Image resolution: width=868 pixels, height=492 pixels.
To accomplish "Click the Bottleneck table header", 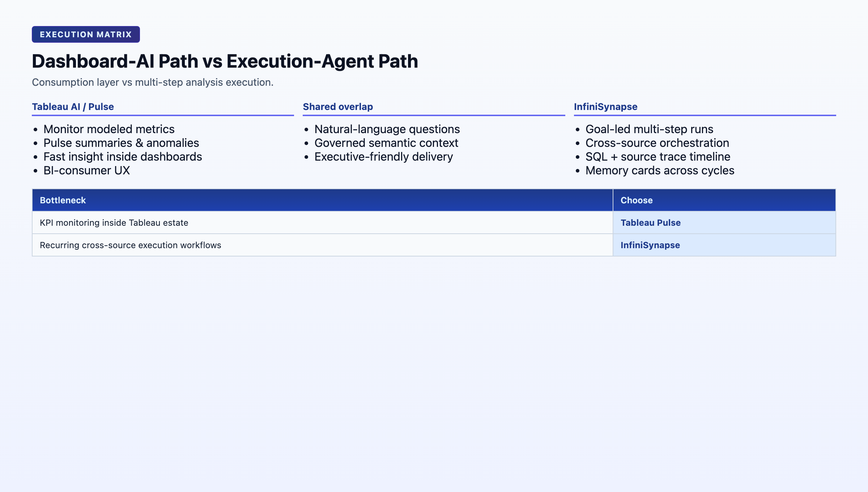I will (323, 200).
